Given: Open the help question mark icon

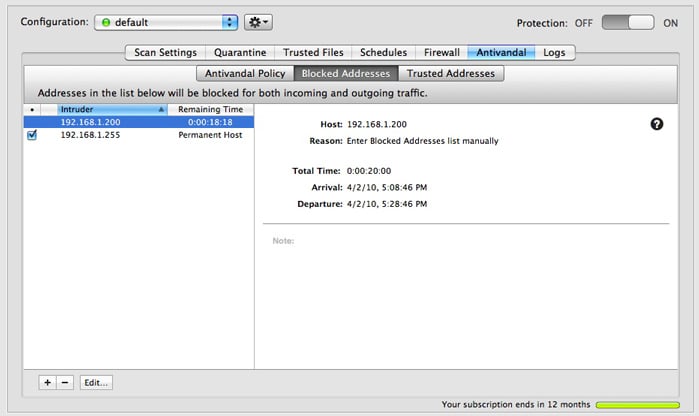Looking at the screenshot, I should click(x=656, y=124).
